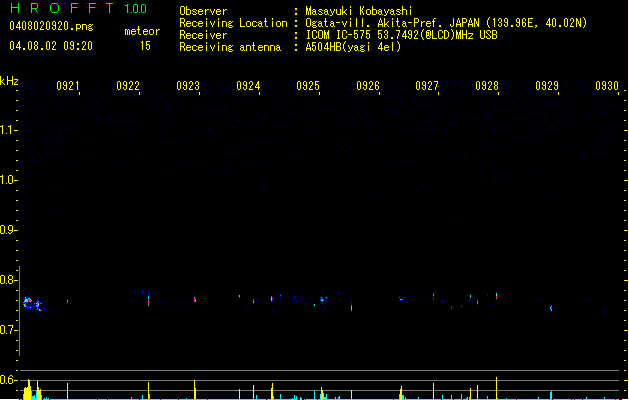Click the tallest yellow intensity spike at 0928
Image resolution: width=629 pixels, height=400 pixels.
497,388
